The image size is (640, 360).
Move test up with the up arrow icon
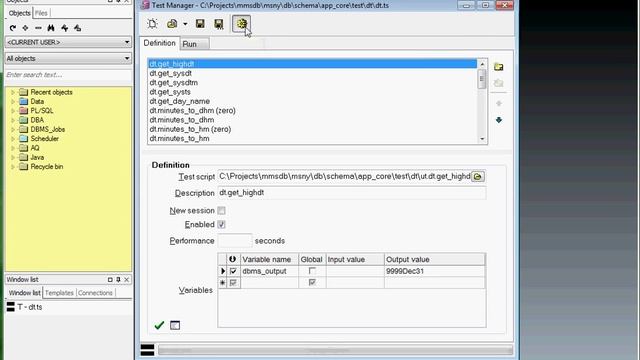[498, 103]
